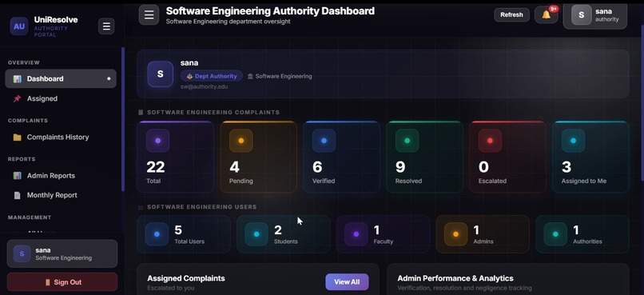Click Admin Performance & Analytics heading
Image resolution: width=644 pixels, height=295 pixels.
pyautogui.click(x=455, y=278)
